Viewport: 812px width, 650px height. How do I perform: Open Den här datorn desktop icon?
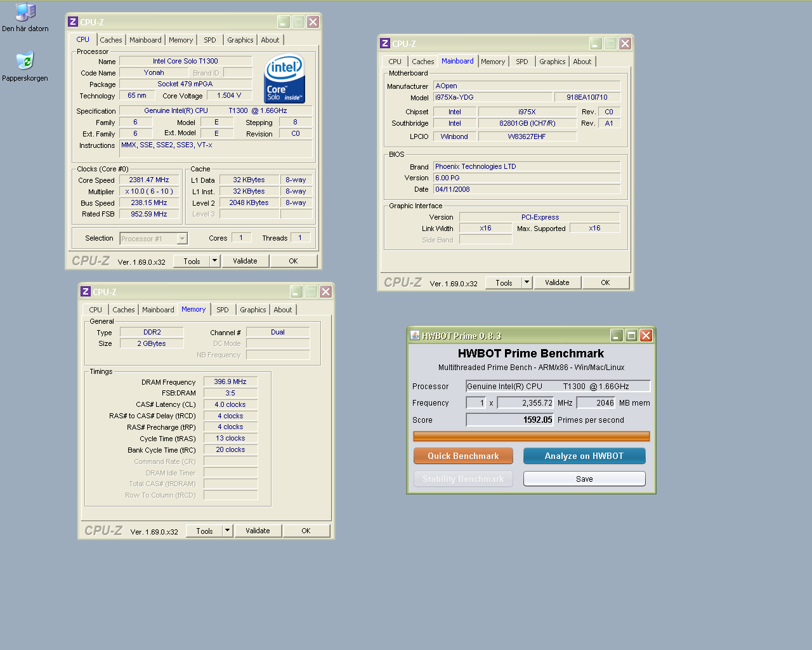25,17
